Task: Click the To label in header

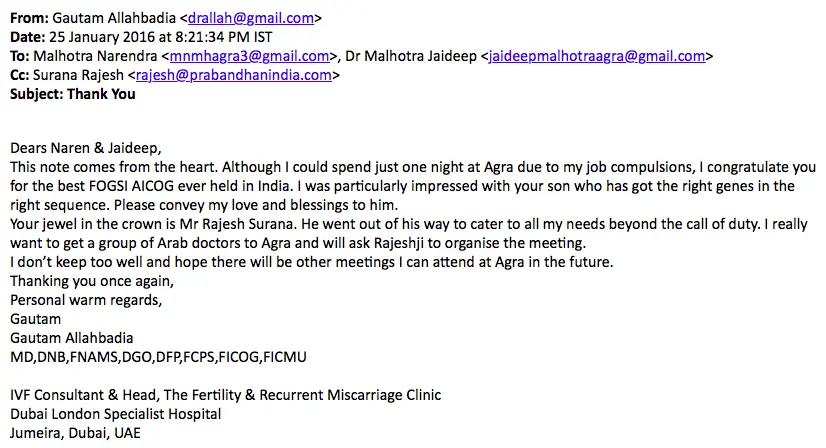Action: coord(19,56)
